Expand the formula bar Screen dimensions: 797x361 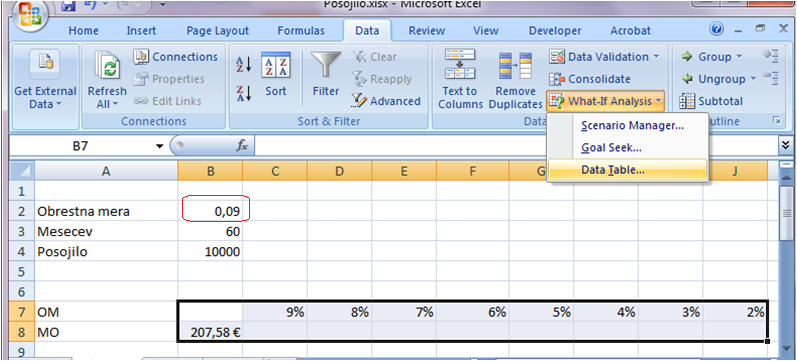[786, 146]
